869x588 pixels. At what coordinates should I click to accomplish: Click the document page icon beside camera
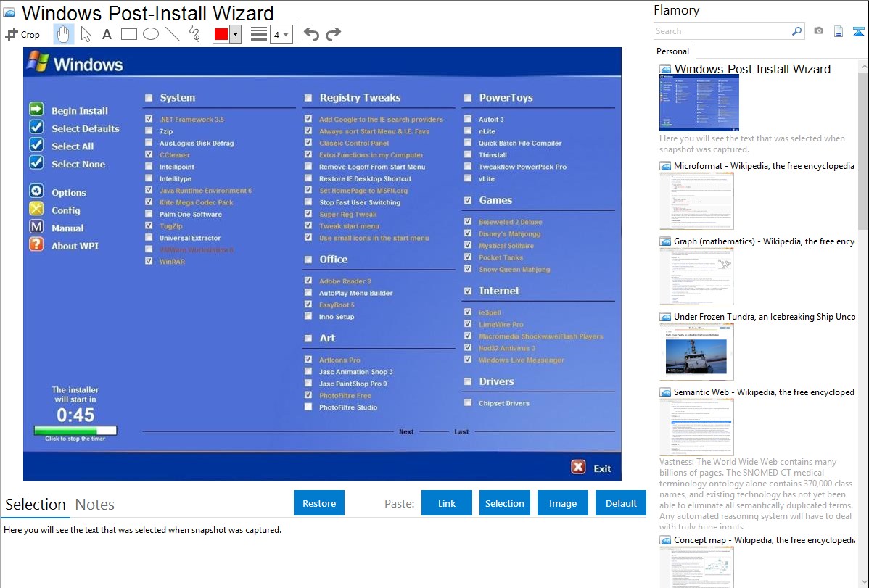coord(839,31)
